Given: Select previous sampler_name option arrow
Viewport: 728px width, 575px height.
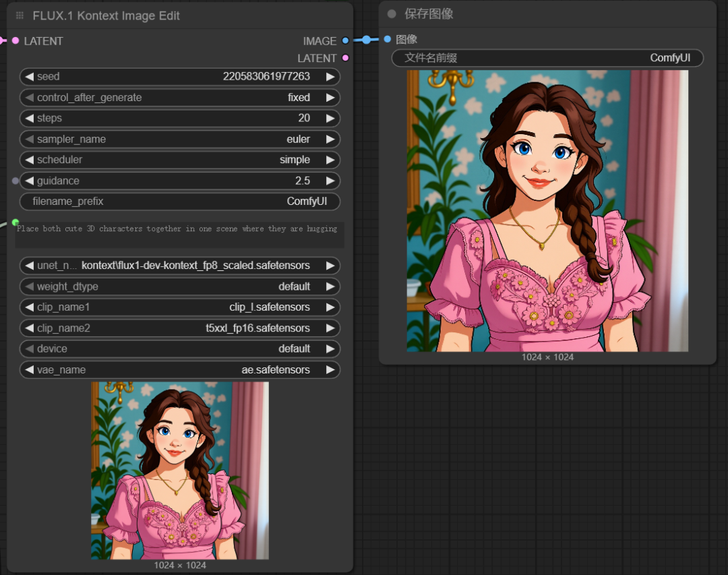Looking at the screenshot, I should pyautogui.click(x=29, y=139).
